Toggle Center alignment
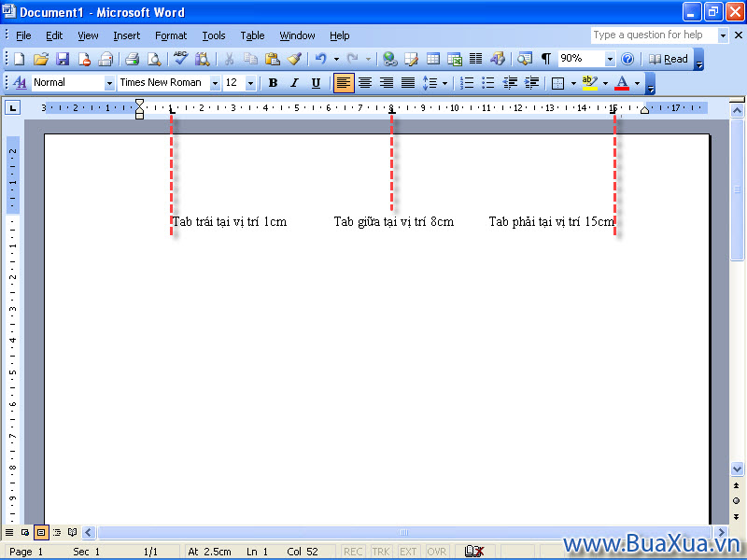 pyautogui.click(x=365, y=83)
